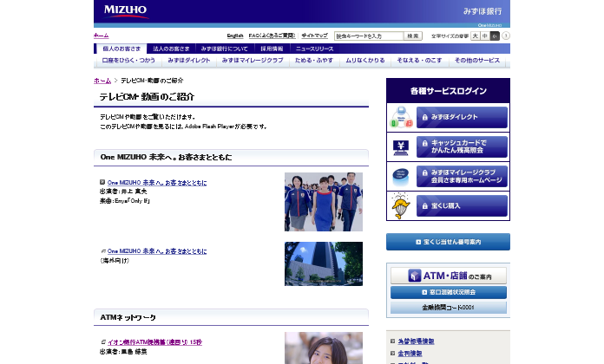Open みずほマイレージクラブ会員さま専用ホームページ
604x364 pixels.
coord(462,176)
